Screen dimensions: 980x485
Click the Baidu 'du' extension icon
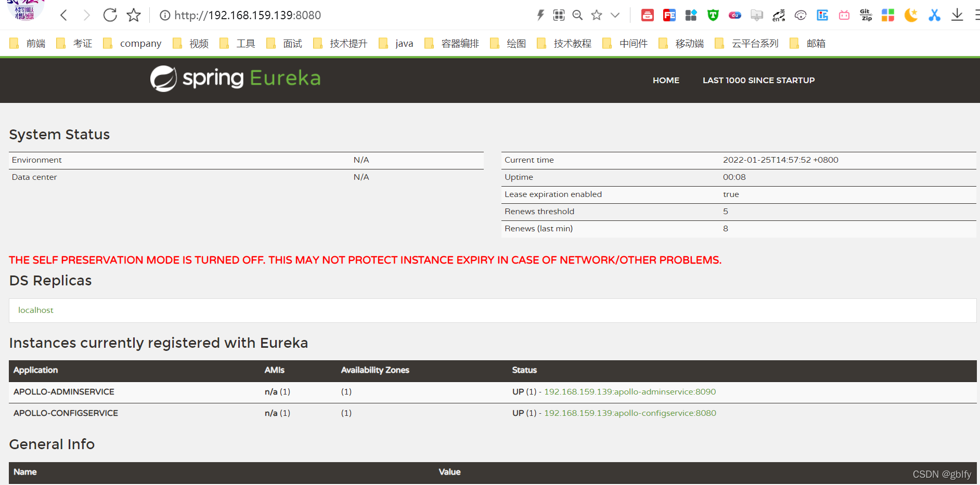735,15
